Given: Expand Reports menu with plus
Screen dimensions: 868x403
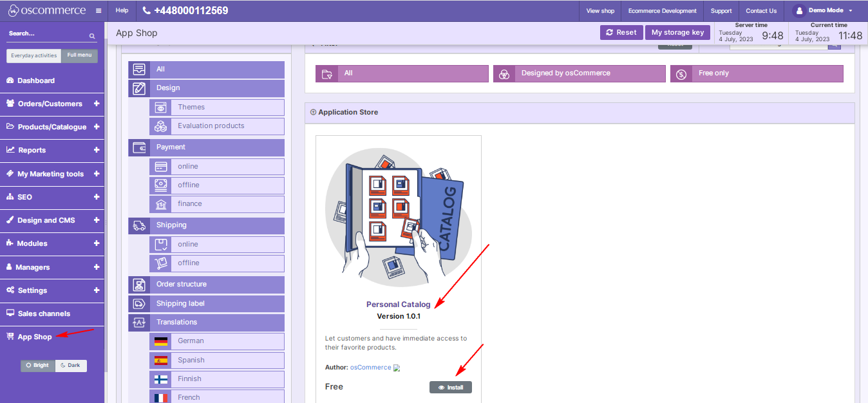Looking at the screenshot, I should coord(97,150).
